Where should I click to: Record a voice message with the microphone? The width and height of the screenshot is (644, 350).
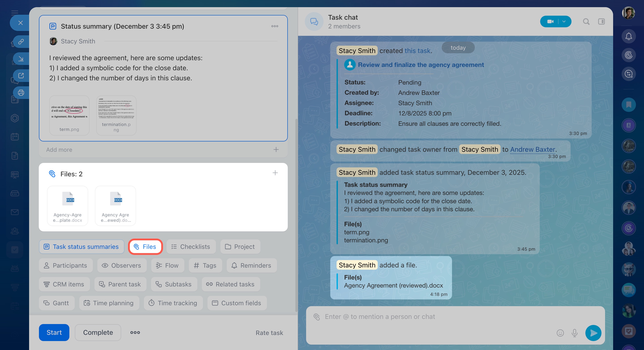(x=574, y=333)
